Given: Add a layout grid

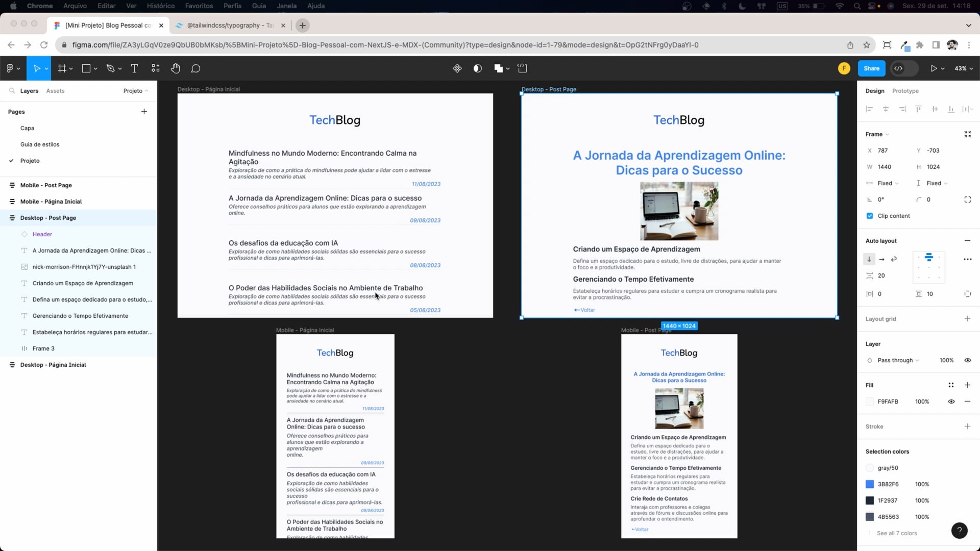Looking at the screenshot, I should 967,319.
